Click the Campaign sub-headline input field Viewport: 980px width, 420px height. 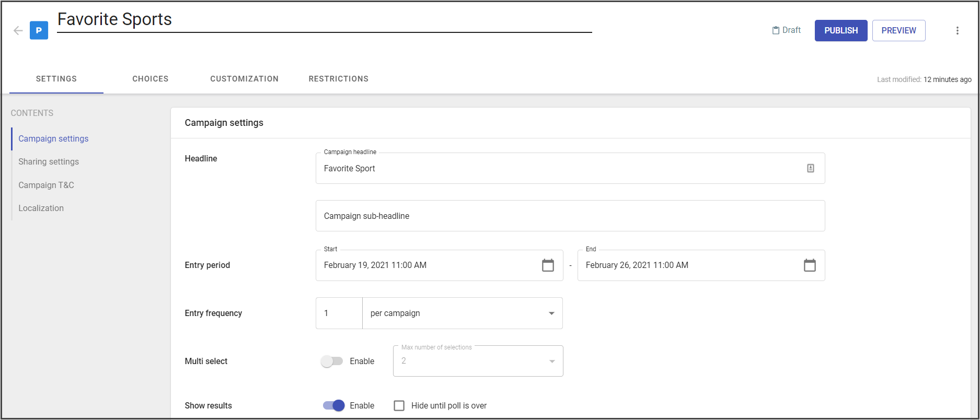coord(570,216)
